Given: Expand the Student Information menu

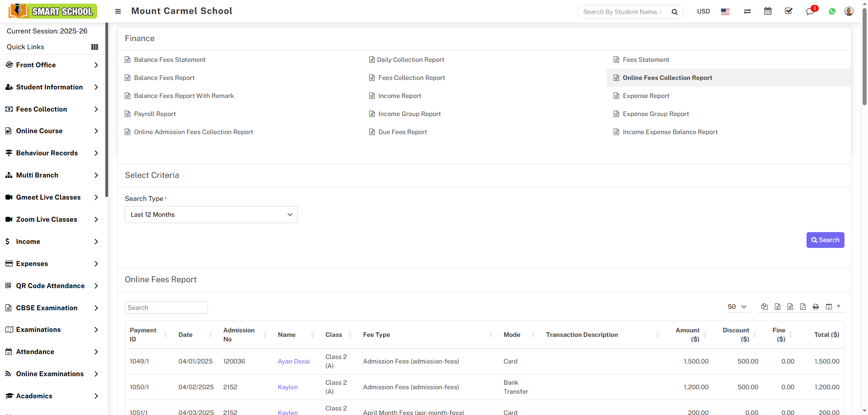Looking at the screenshot, I should click(52, 87).
